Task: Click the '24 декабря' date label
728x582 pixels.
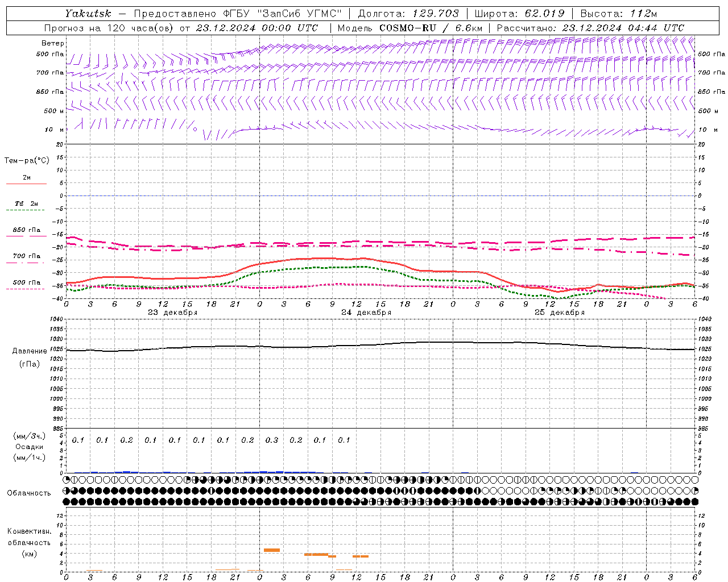Action: tap(366, 313)
